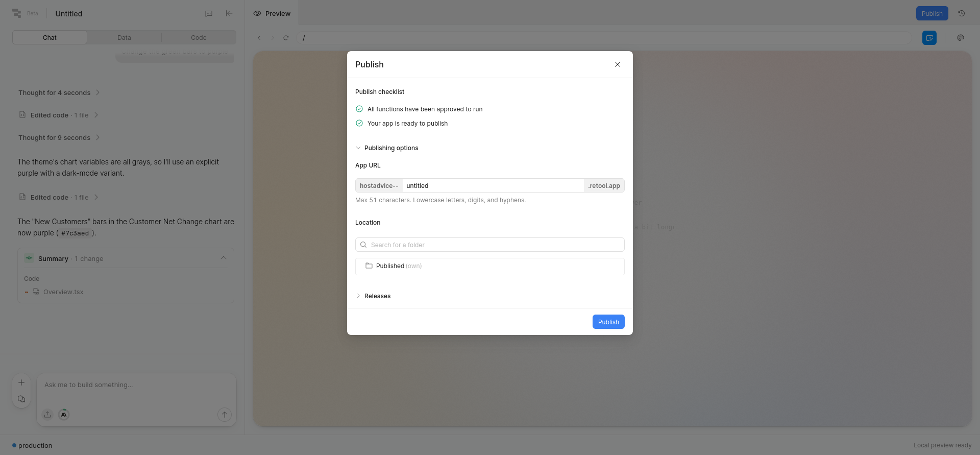Viewport: 980px width, 455px height.
Task: Close the Publish dialog
Action: [618, 64]
